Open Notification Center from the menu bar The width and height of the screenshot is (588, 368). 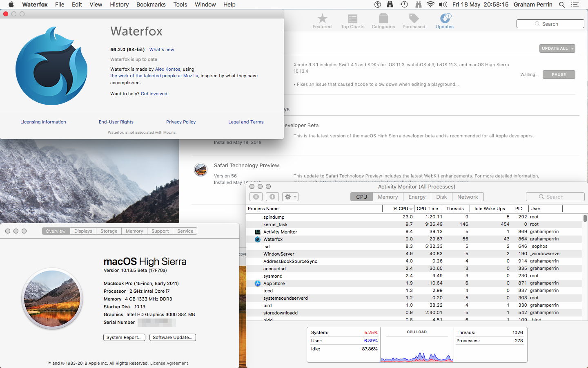pyautogui.click(x=575, y=4)
